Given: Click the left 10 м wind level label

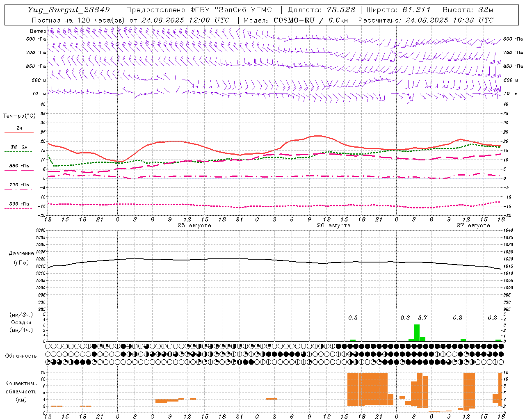Looking at the screenshot, I should pyautogui.click(x=39, y=94).
